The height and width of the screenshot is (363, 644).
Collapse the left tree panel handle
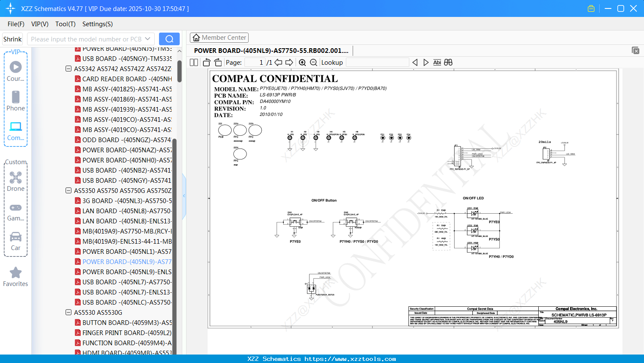(x=184, y=196)
